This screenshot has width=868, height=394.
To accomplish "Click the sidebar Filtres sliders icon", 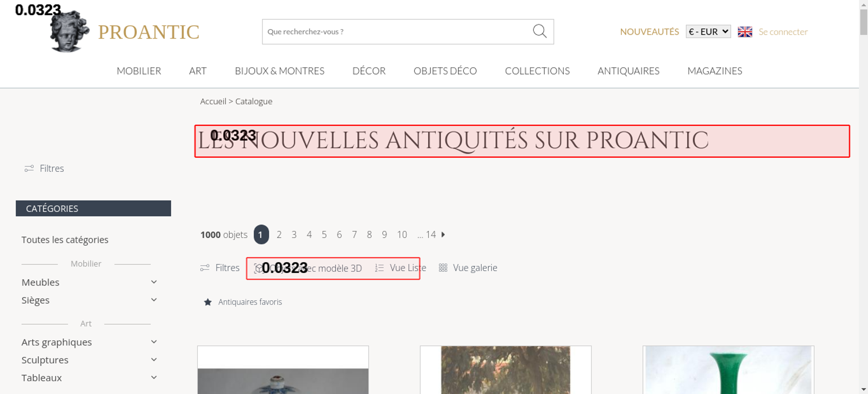I will 29,168.
